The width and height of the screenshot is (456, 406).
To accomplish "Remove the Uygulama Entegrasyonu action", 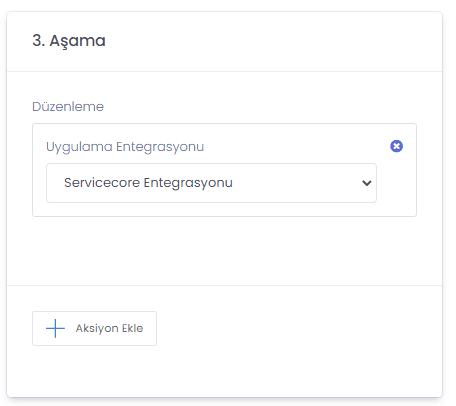I will pyautogui.click(x=396, y=146).
